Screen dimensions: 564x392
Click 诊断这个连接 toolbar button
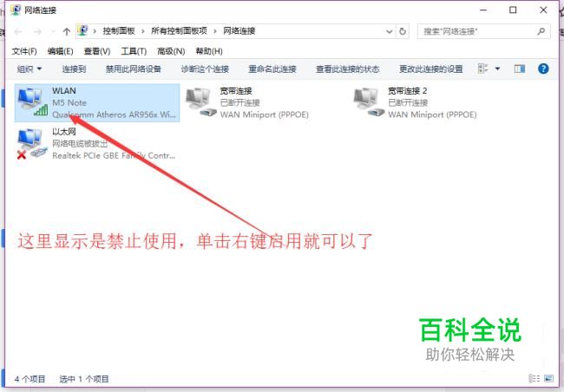pos(205,69)
